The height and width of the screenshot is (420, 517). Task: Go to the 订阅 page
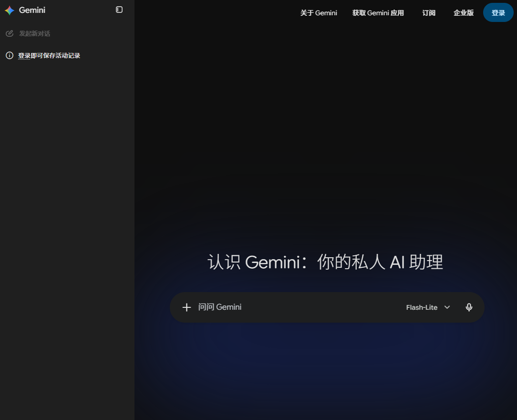click(429, 13)
